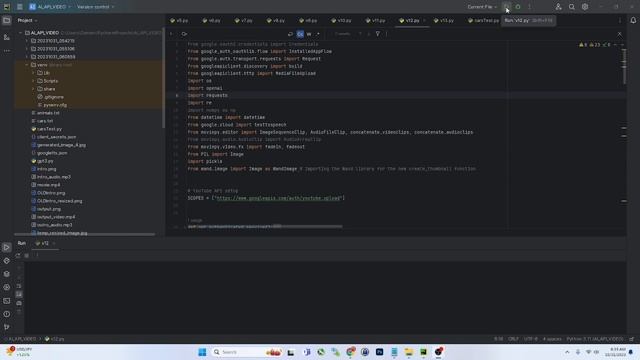Expand the Lib folder in venv
The height and width of the screenshot is (360, 640).
pos(33,73)
